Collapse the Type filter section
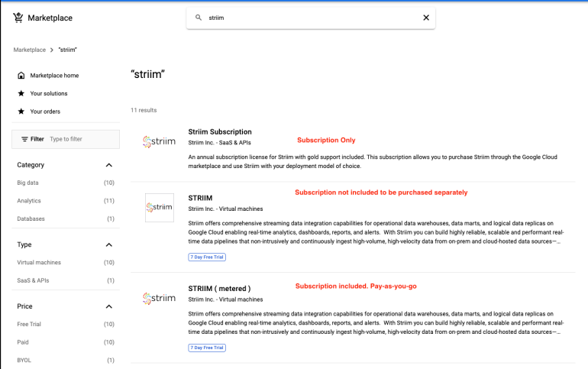The height and width of the screenshot is (369, 588). (x=108, y=245)
